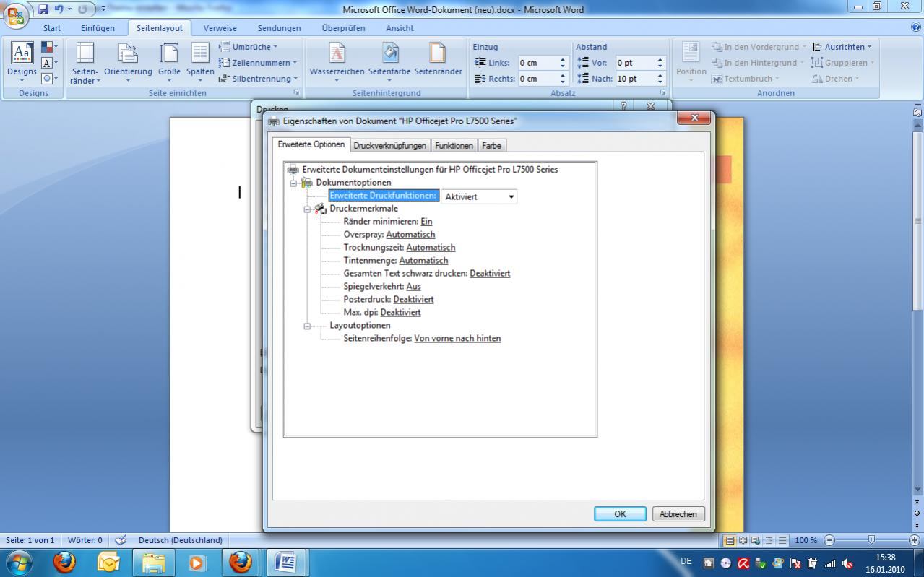Switch to Gliederung outline view in status bar

(x=769, y=540)
